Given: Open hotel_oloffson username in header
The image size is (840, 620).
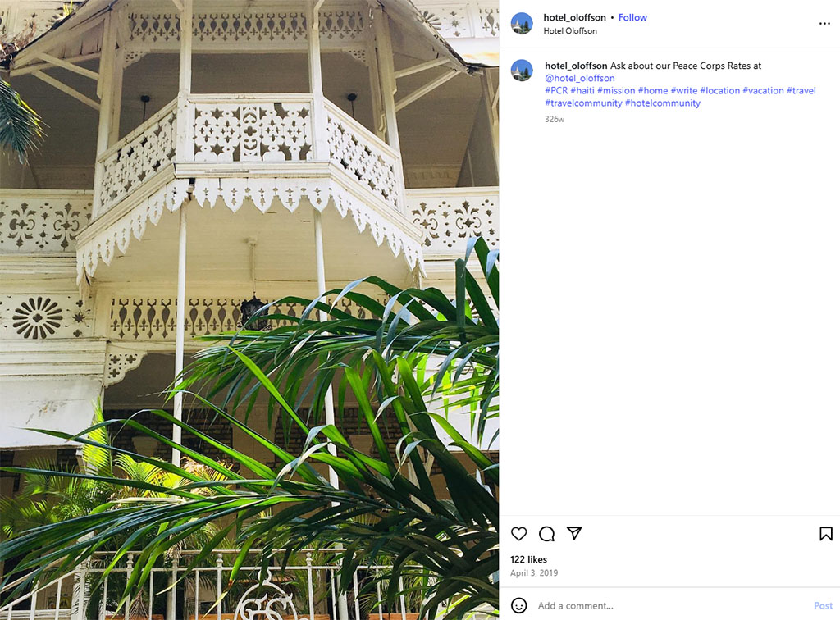Looking at the screenshot, I should (574, 17).
